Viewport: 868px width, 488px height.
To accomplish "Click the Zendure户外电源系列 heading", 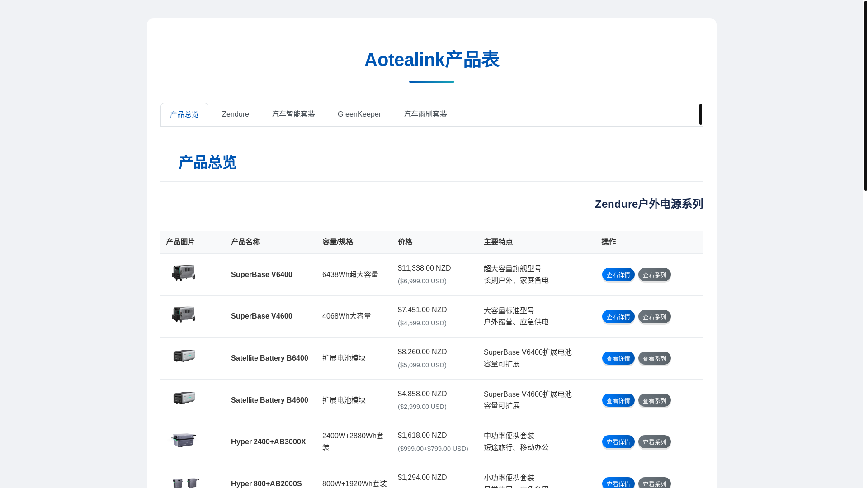I will pyautogui.click(x=649, y=204).
